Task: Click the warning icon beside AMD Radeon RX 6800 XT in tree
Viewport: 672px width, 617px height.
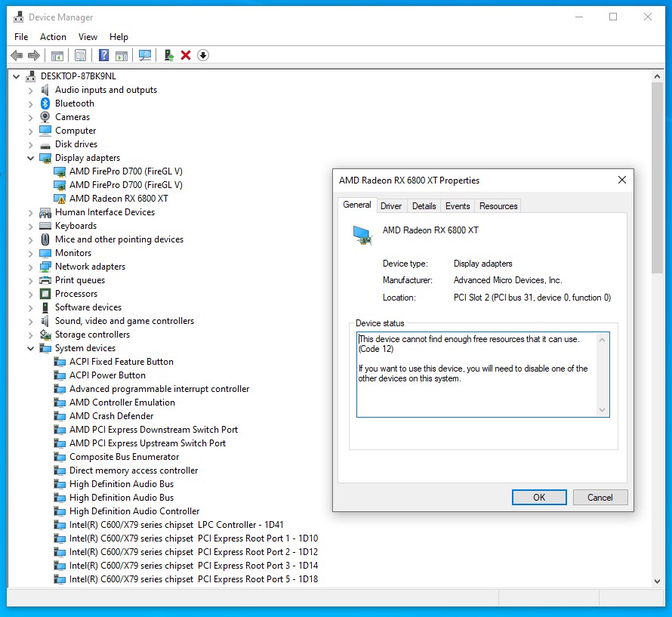Action: click(x=60, y=199)
